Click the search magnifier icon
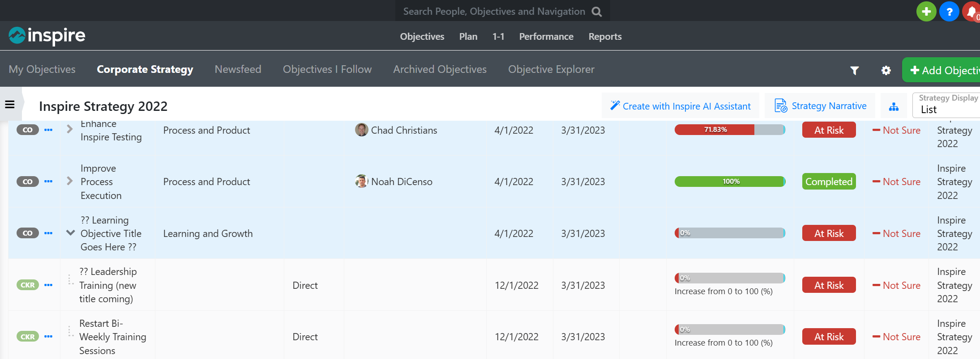Viewport: 980px width, 359px height. [x=596, y=12]
